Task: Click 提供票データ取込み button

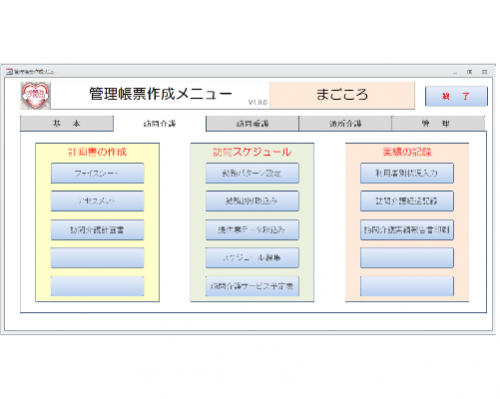Action: 252,230
